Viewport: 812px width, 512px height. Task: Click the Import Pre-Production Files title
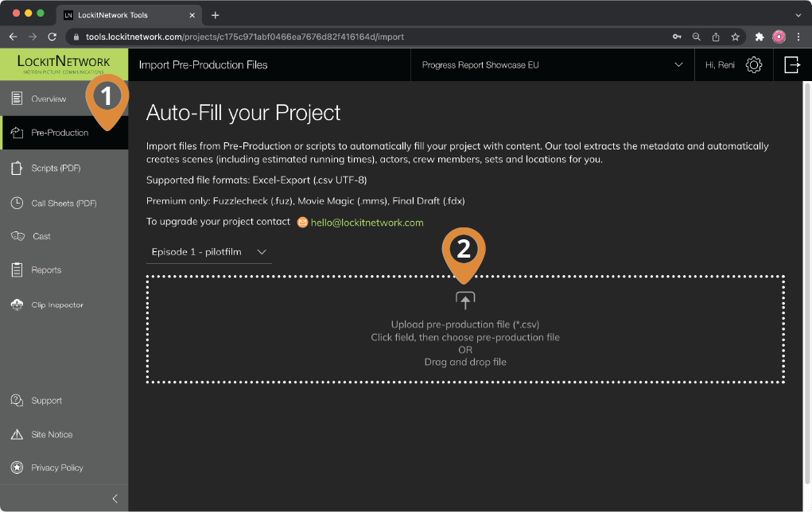pos(203,64)
